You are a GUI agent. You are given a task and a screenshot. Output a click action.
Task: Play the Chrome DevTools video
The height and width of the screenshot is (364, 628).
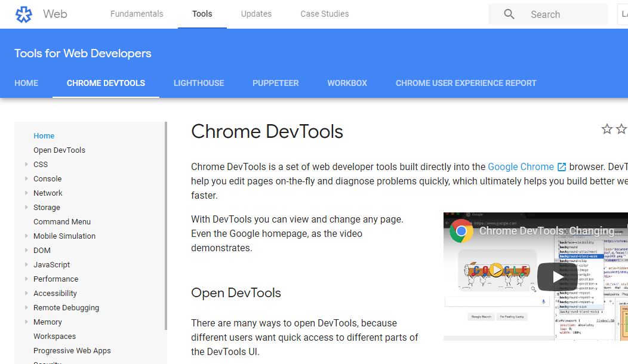(557, 276)
